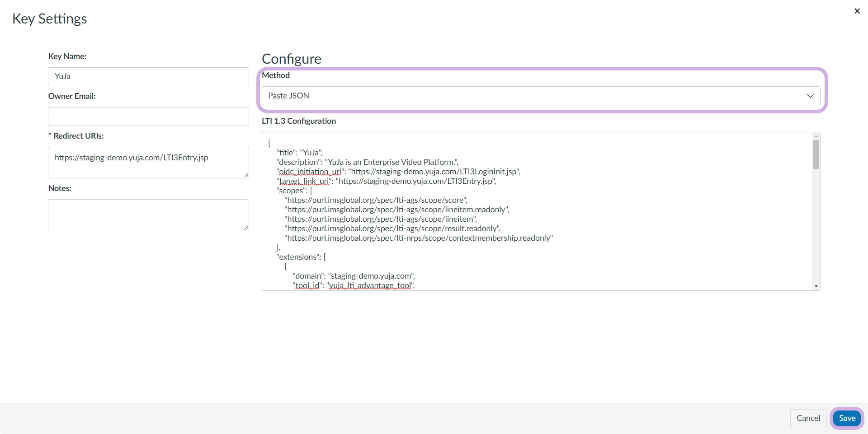Click the Method label above the dropdown
The height and width of the screenshot is (434, 868).
(x=276, y=75)
